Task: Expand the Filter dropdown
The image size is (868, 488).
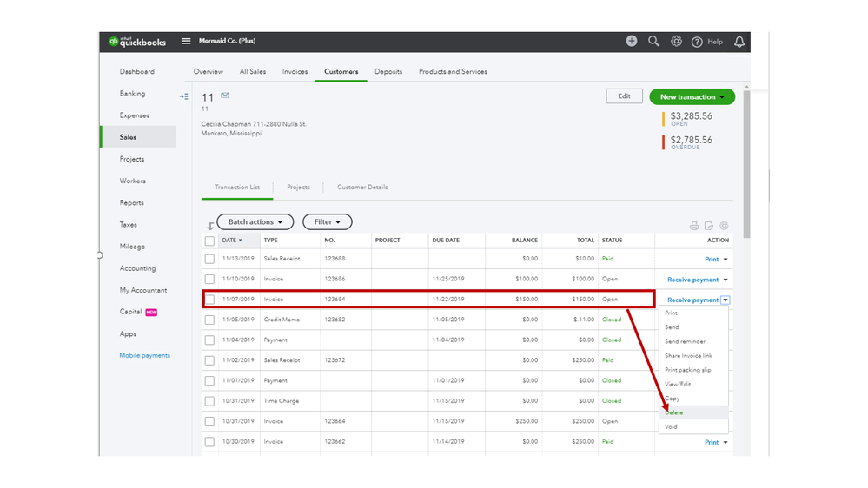Action: [x=327, y=222]
